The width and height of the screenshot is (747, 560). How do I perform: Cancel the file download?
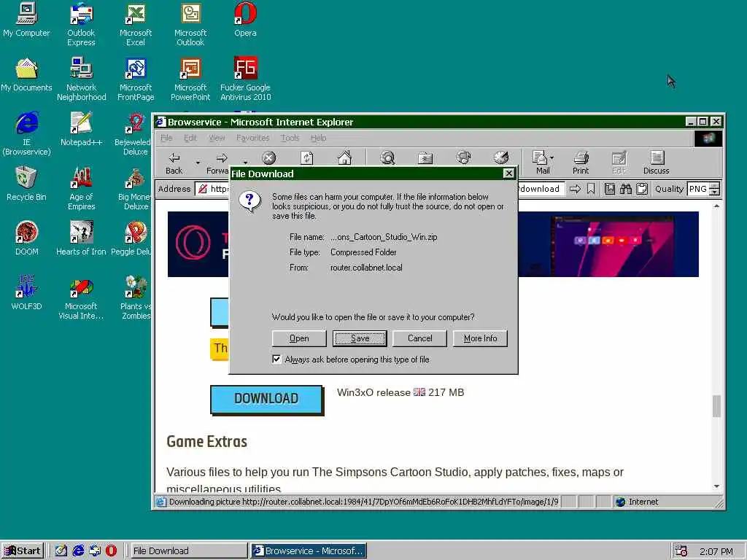(419, 338)
